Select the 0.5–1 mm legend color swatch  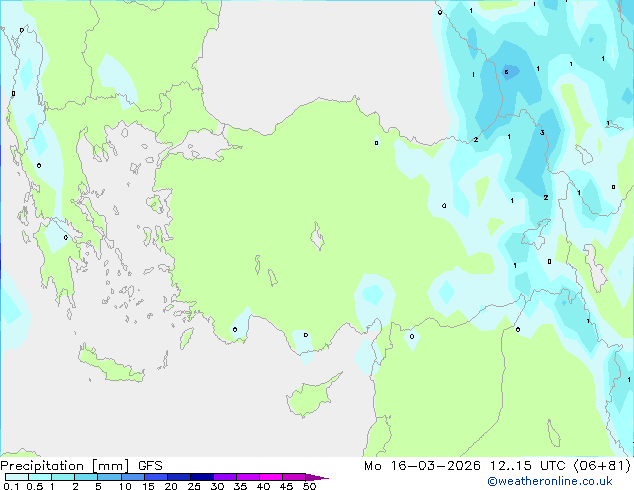[40, 477]
